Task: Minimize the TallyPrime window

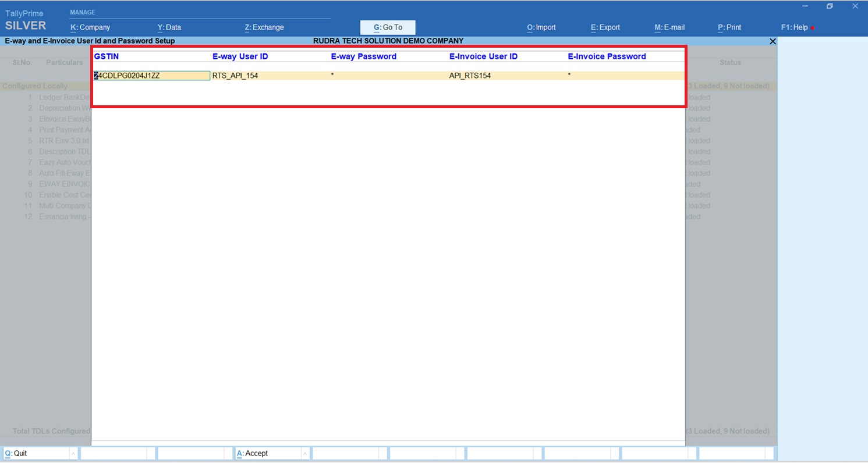Action: 805,6
